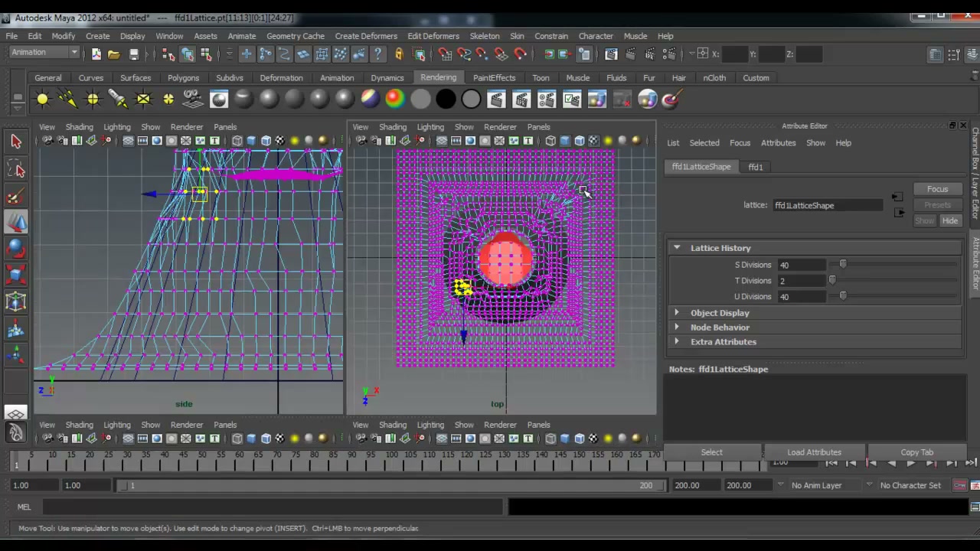The image size is (980, 551).
Task: Click the Save scene icon in status line
Action: click(134, 54)
